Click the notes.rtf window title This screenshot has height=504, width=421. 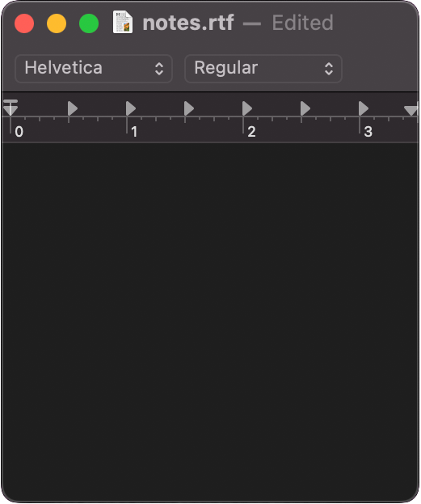pos(188,23)
